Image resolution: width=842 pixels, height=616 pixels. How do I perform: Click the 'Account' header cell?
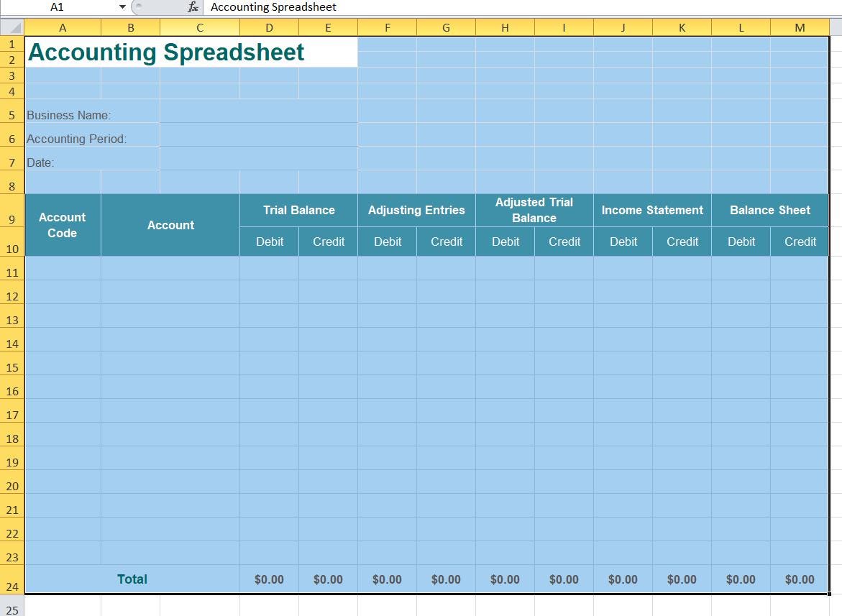170,226
